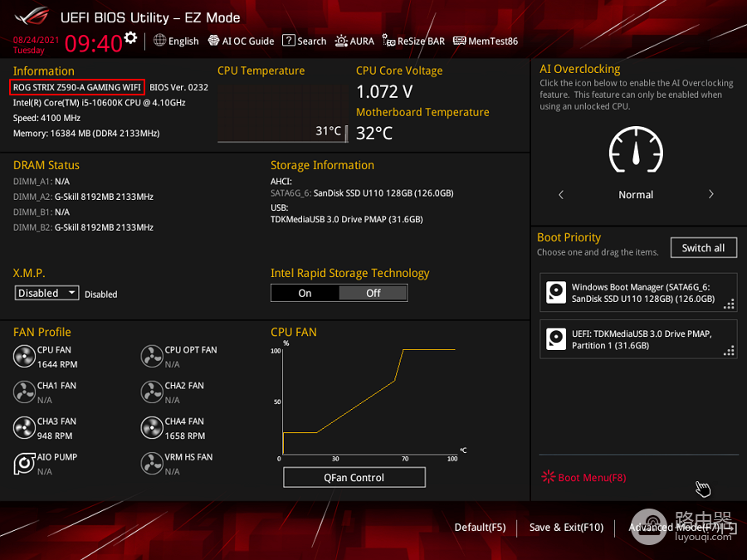747x560 pixels.
Task: Click the DIMM_B2 G-Skill memory entry
Action: pos(83,227)
